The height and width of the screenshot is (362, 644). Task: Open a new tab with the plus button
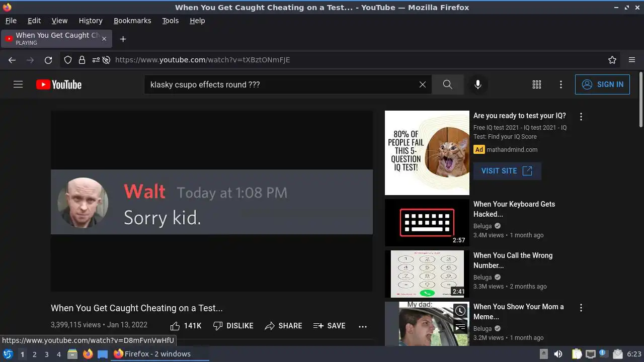click(x=123, y=39)
